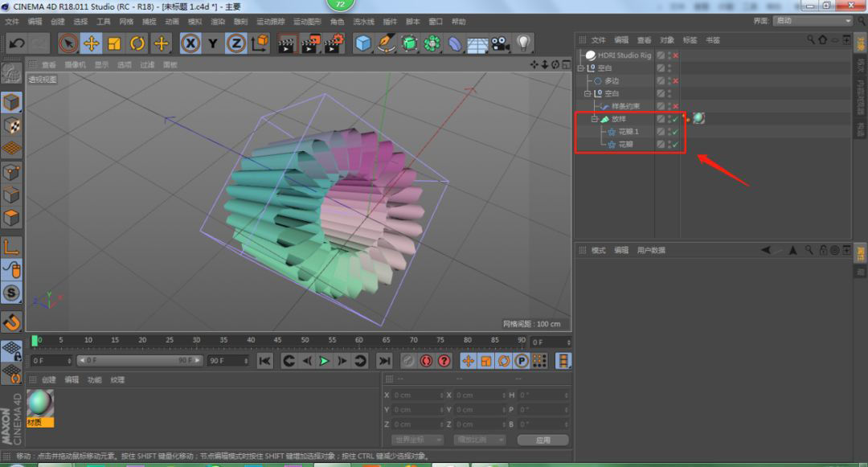868x467 pixels.
Task: Activate the Move tool in top toolbar
Action: coord(92,43)
